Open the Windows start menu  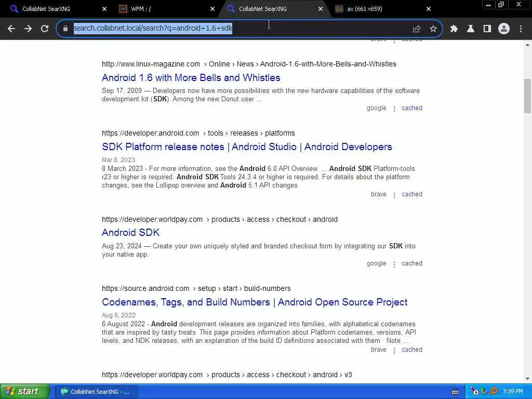click(x=25, y=392)
